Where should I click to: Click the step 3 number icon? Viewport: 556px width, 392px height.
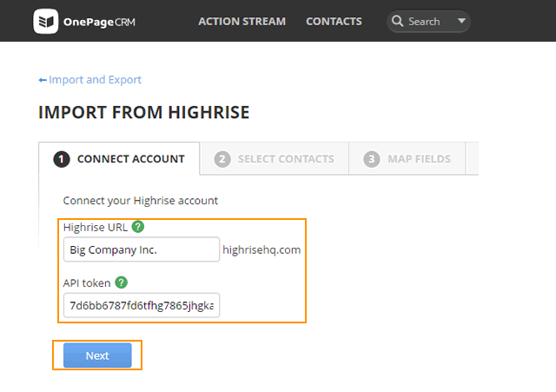click(372, 159)
